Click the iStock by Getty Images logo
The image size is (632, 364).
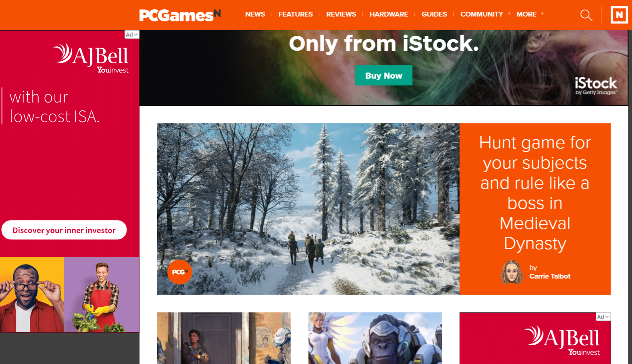596,86
